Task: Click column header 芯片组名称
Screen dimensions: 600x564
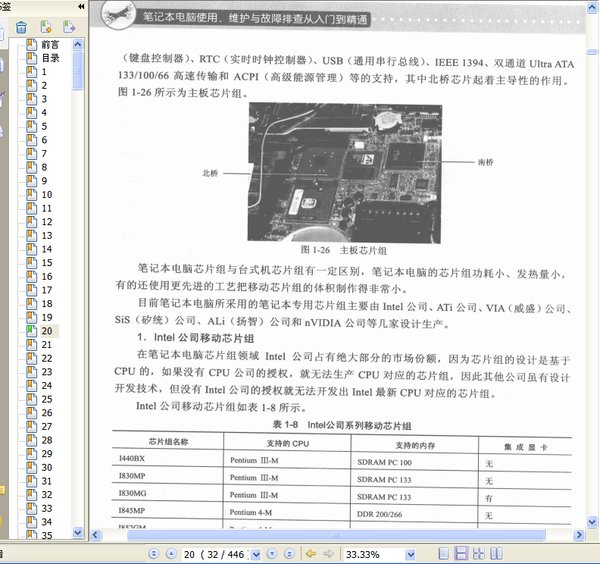Action: [x=168, y=442]
